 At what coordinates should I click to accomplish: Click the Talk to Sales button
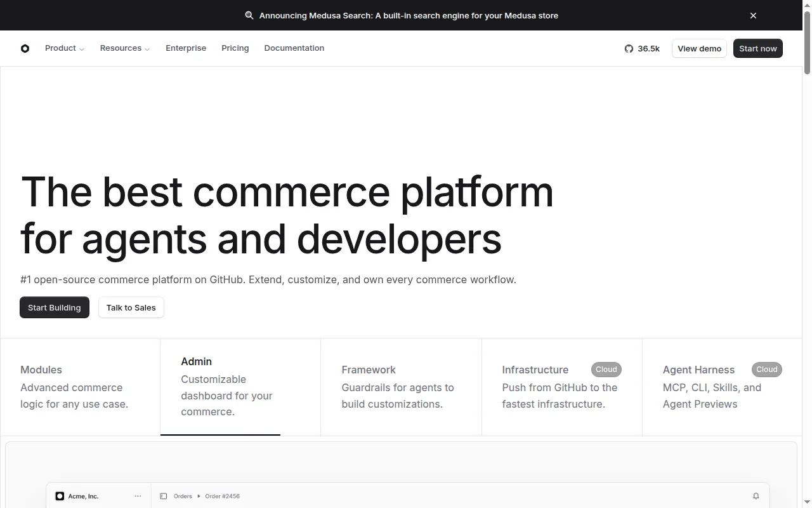(131, 307)
